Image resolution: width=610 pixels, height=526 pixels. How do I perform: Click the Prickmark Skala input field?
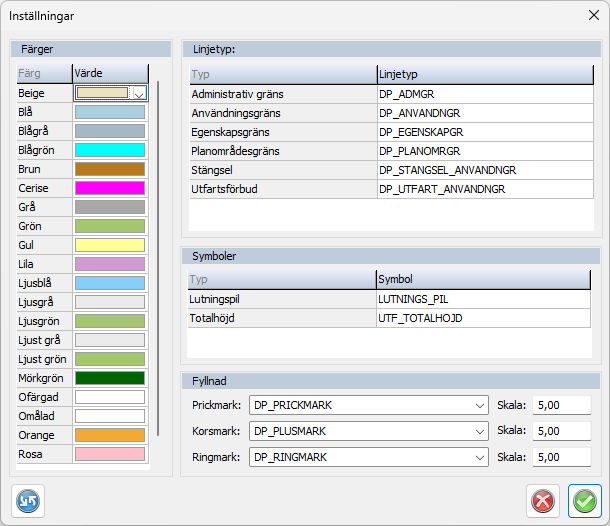point(561,406)
